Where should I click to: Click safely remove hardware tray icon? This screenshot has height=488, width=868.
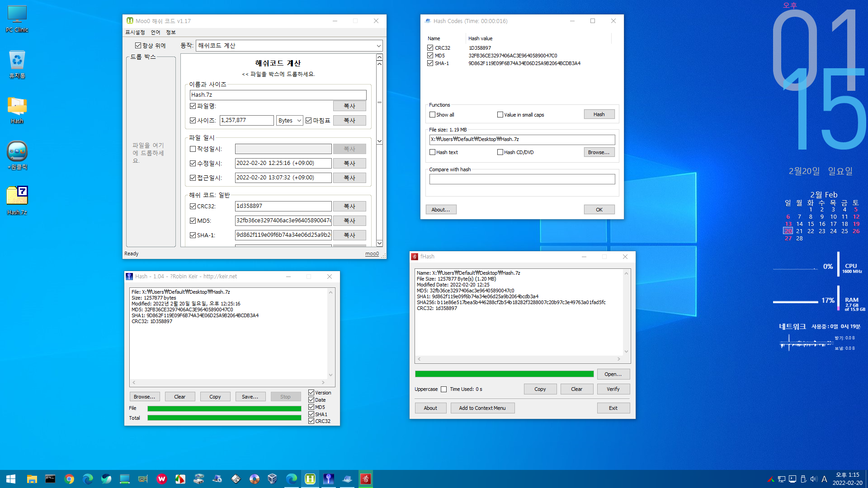click(803, 479)
